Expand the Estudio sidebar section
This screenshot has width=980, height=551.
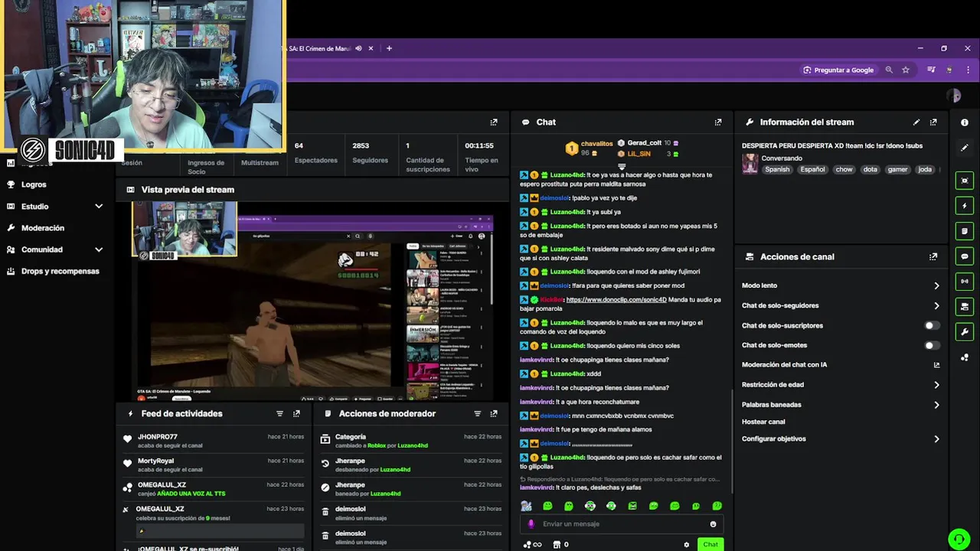(x=99, y=207)
